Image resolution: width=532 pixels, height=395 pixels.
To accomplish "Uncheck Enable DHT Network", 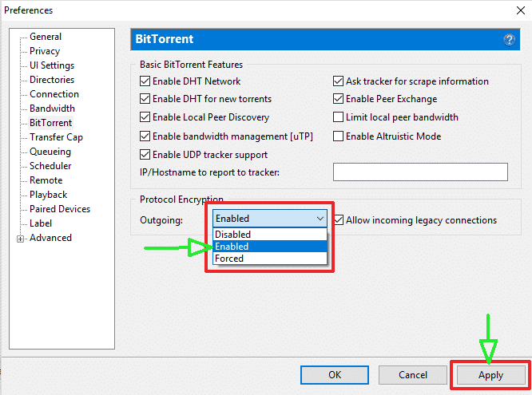I will point(145,81).
